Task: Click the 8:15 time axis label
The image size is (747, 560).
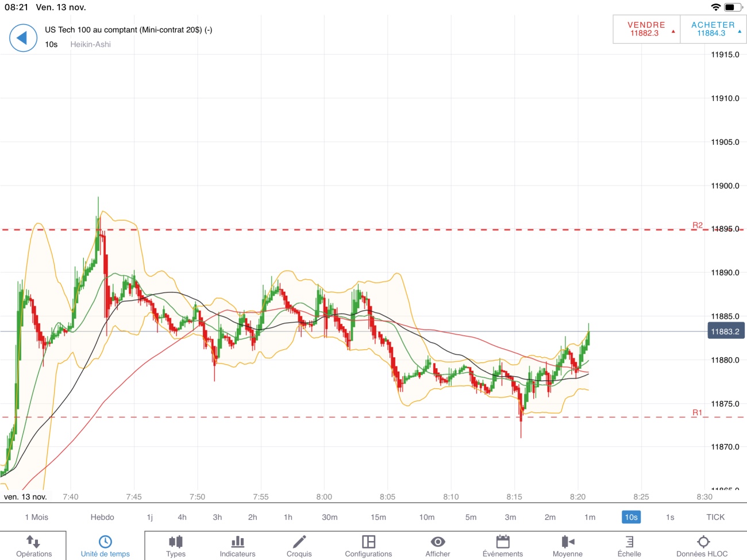Action: 514,497
